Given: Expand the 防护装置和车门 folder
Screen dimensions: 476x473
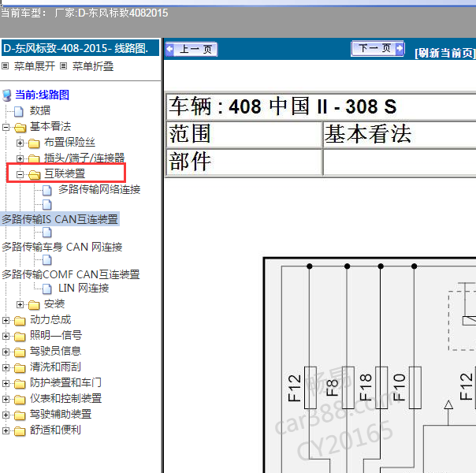Looking at the screenshot, I should pyautogui.click(x=6, y=383).
